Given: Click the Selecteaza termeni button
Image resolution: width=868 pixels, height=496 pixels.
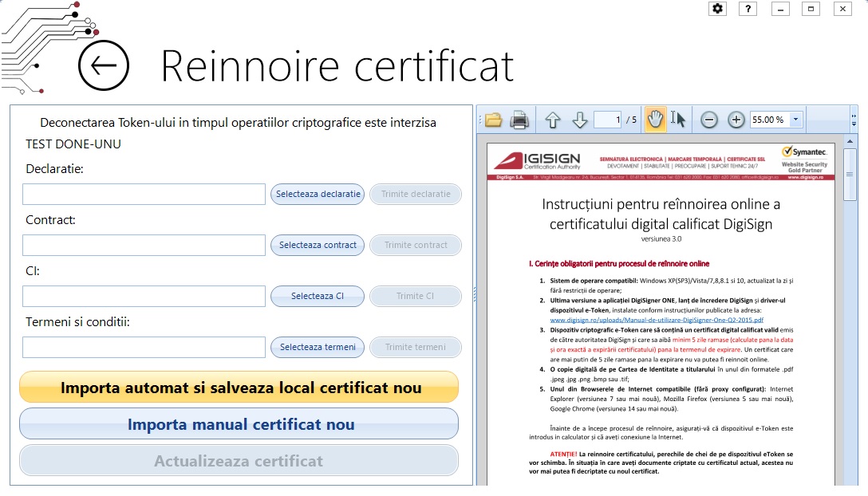Looking at the screenshot, I should tap(318, 347).
